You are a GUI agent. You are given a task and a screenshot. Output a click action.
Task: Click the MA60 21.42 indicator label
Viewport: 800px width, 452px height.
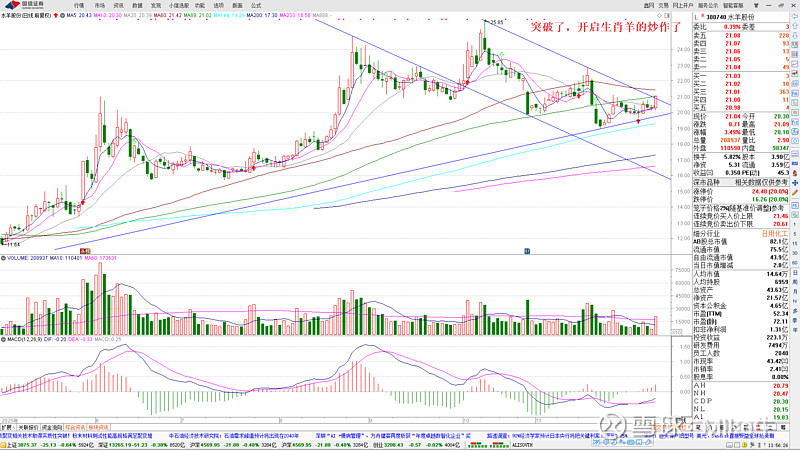(167, 16)
